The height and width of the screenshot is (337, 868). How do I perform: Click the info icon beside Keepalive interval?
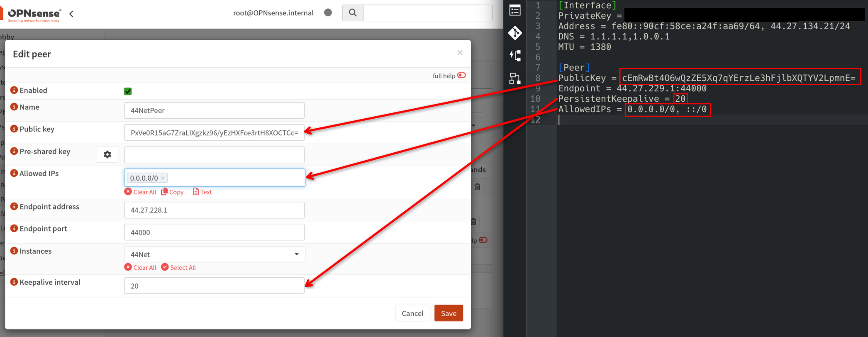pos(14,282)
